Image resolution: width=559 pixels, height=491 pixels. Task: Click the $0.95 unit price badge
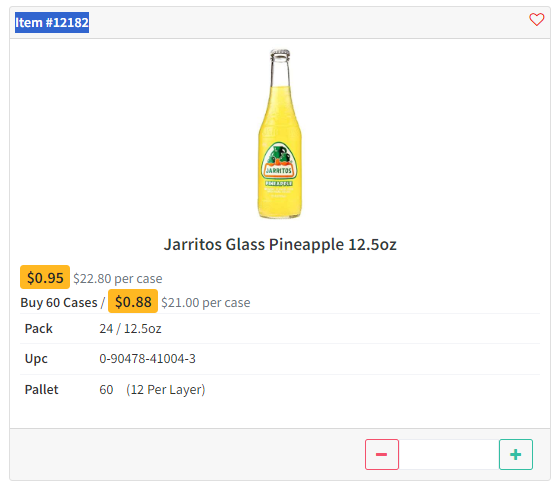(x=45, y=277)
